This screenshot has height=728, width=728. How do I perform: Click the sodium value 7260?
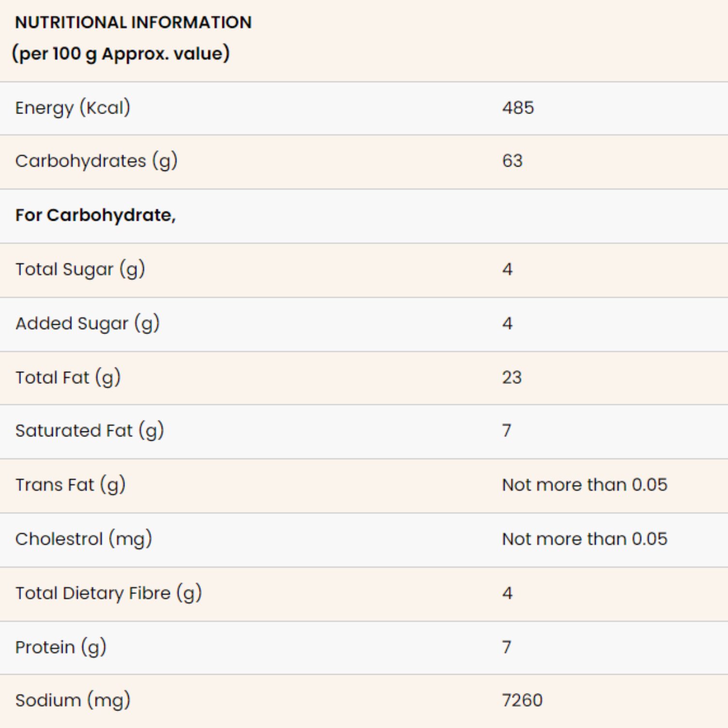[522, 700]
